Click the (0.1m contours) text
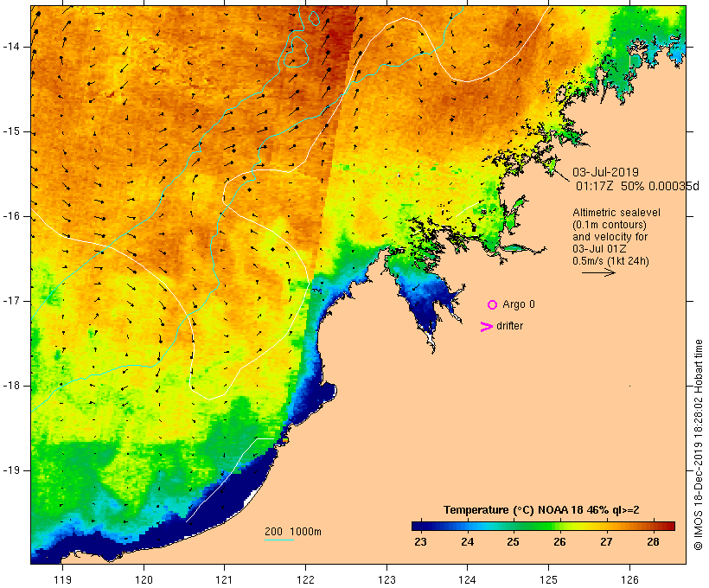 click(x=609, y=225)
